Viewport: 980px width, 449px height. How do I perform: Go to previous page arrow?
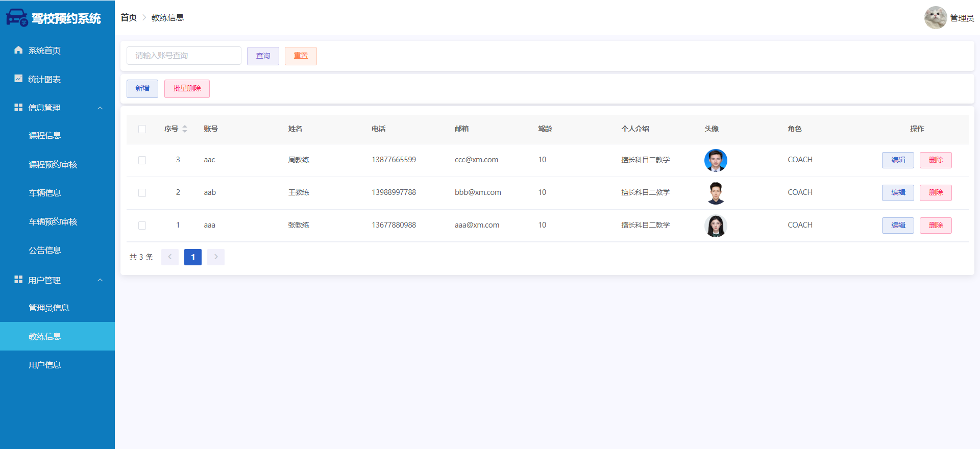tap(170, 257)
